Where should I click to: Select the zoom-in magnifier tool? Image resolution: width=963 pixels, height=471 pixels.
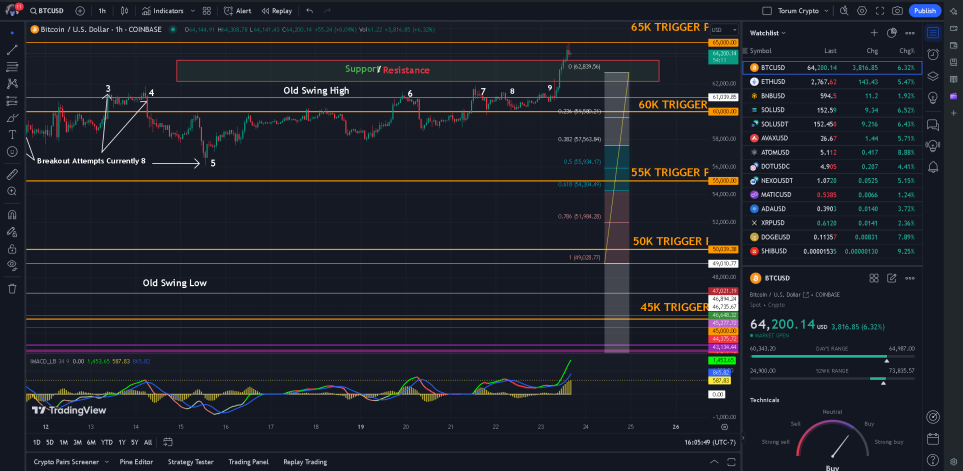click(12, 192)
